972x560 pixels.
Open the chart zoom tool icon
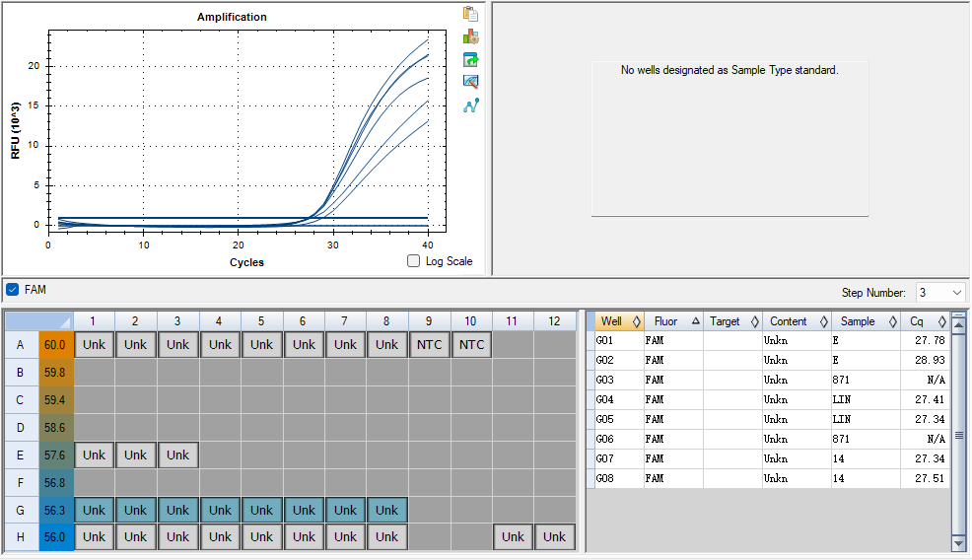470,82
